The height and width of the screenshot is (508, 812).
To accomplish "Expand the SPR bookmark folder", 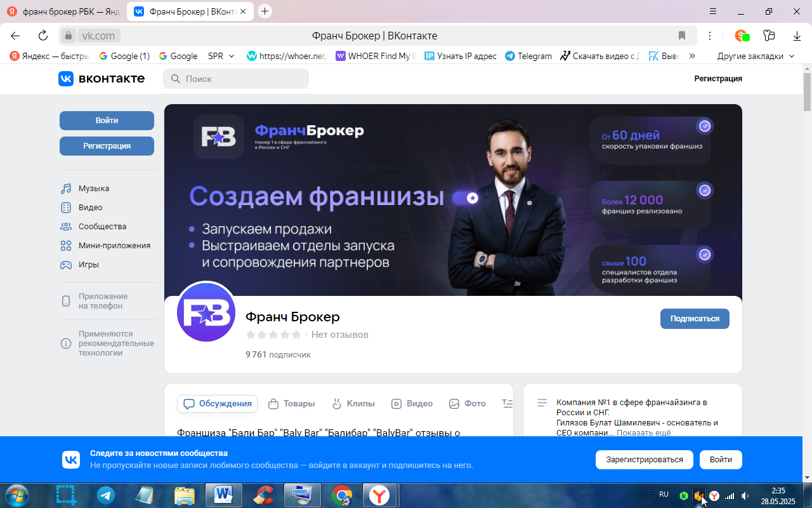I will [x=221, y=56].
